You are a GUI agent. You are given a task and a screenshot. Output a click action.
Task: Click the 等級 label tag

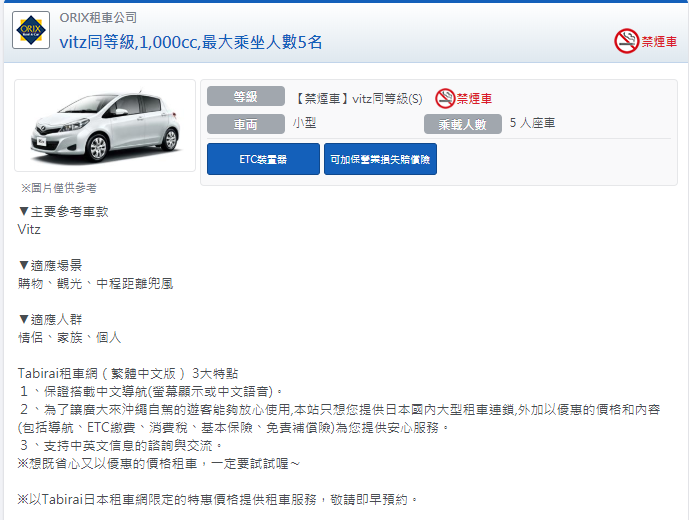246,96
